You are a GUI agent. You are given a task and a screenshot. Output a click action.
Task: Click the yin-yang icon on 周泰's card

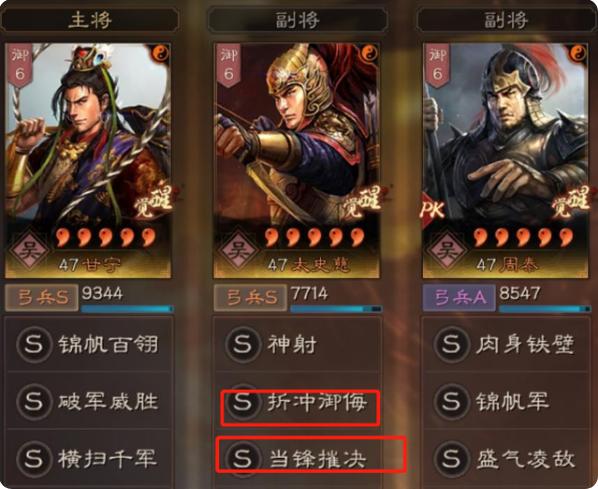[578, 54]
